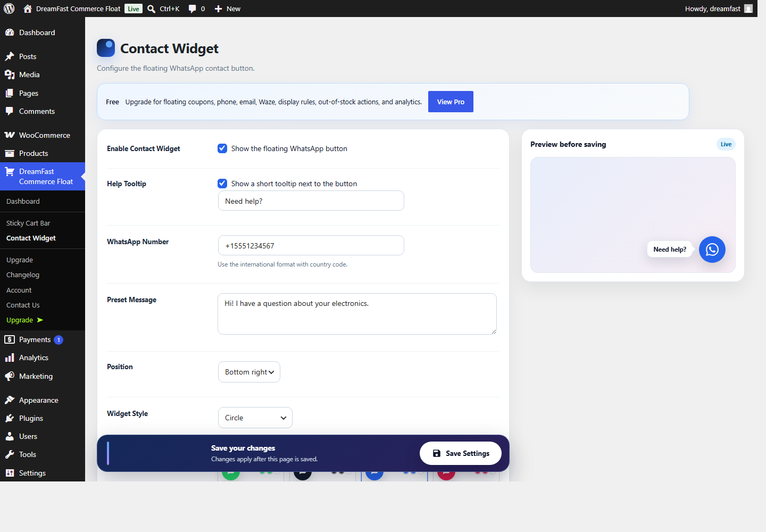Disable the floating WhatsApp button checkbox
The width and height of the screenshot is (766, 532).
[222, 148]
